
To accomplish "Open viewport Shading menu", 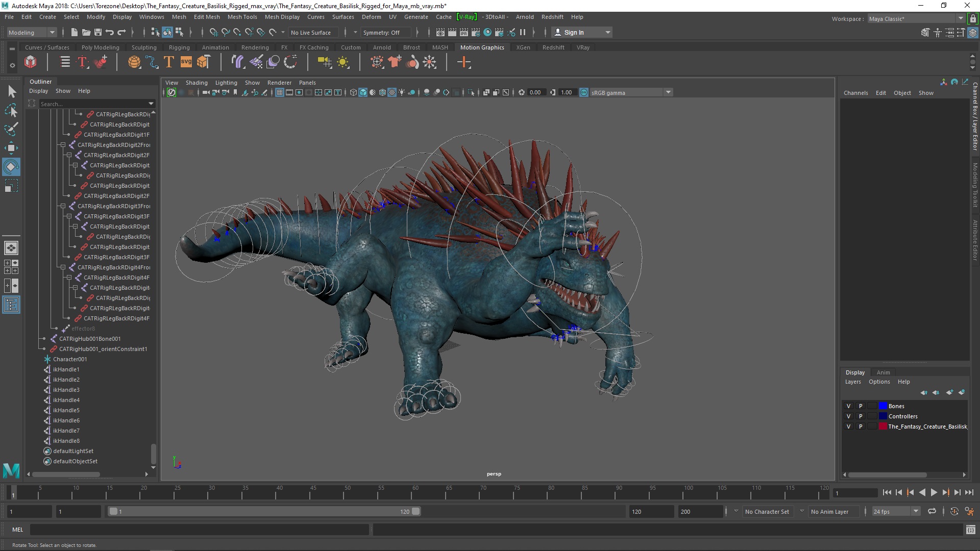I will 197,83.
